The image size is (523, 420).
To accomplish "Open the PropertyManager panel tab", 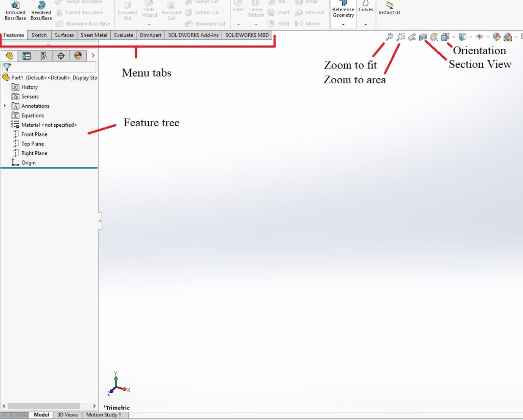I will (x=27, y=56).
